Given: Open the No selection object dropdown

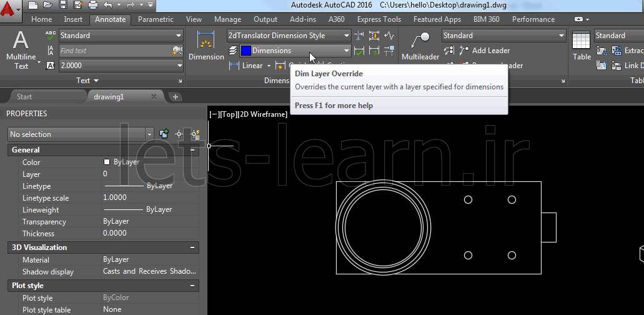Looking at the screenshot, I should click(x=81, y=134).
